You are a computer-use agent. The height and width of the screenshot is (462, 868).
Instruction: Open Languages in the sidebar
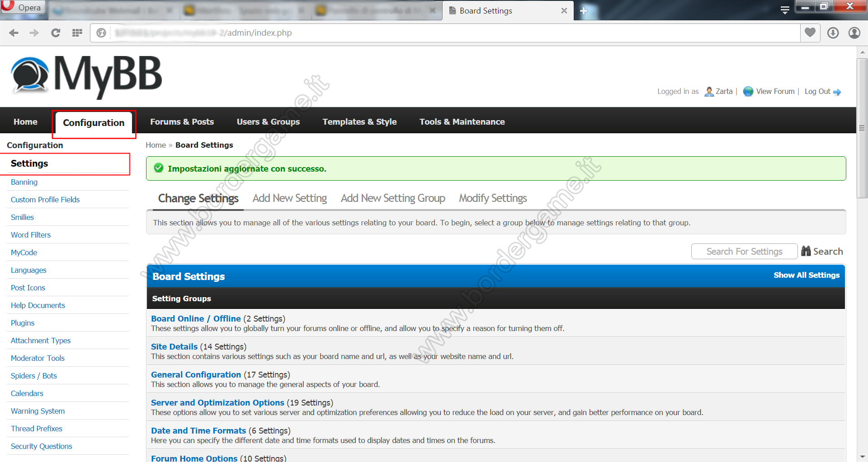[28, 270]
